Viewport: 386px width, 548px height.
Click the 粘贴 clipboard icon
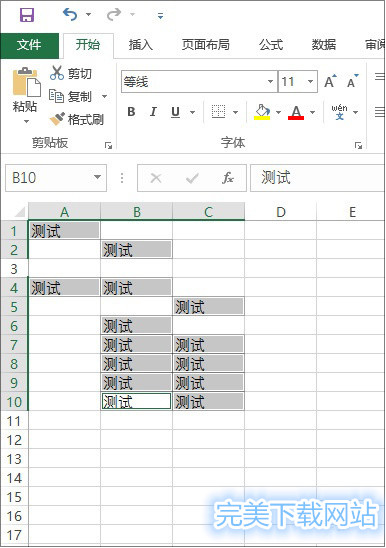[x=26, y=82]
